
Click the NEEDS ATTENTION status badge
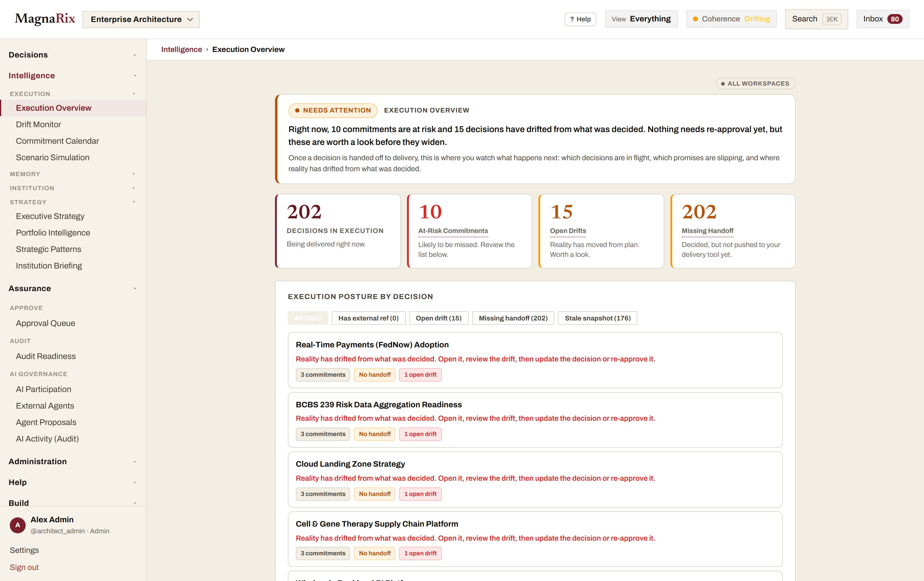click(x=333, y=110)
